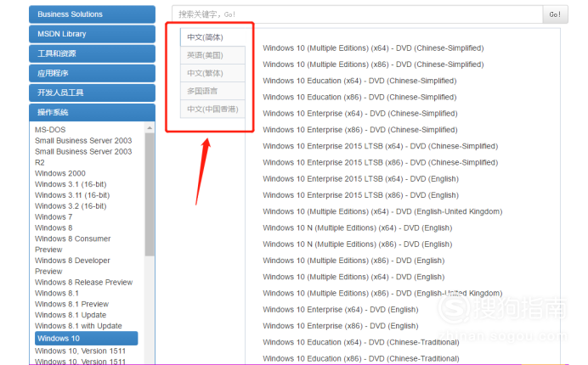Open Enterprise 2015 LTSB (x64) DVD (English)
Image resolution: width=588 pixels, height=365 pixels.
click(x=361, y=179)
